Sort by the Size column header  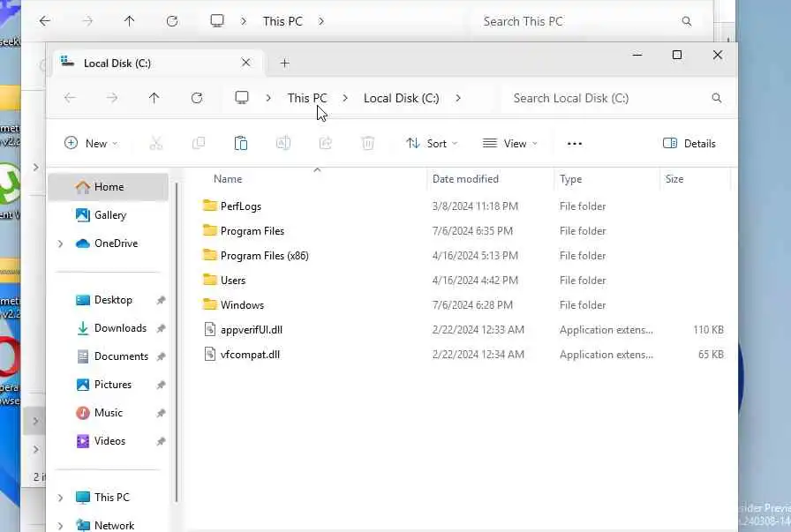coord(674,179)
